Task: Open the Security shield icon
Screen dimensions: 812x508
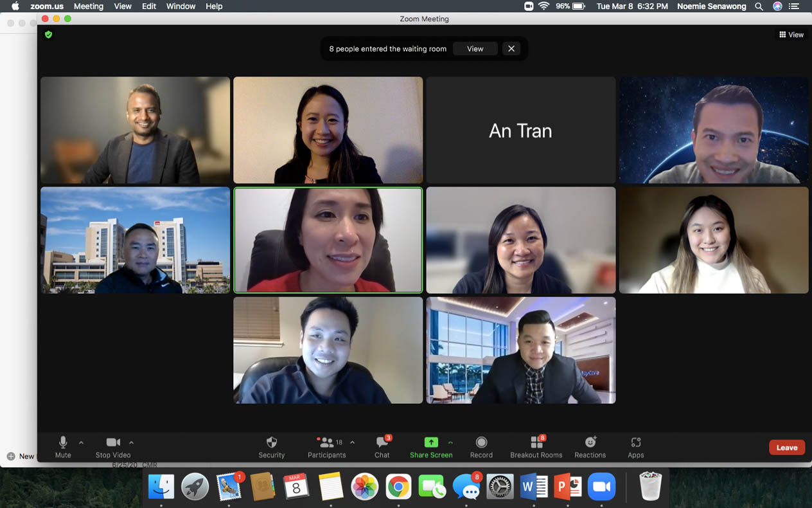Action: [x=271, y=442]
